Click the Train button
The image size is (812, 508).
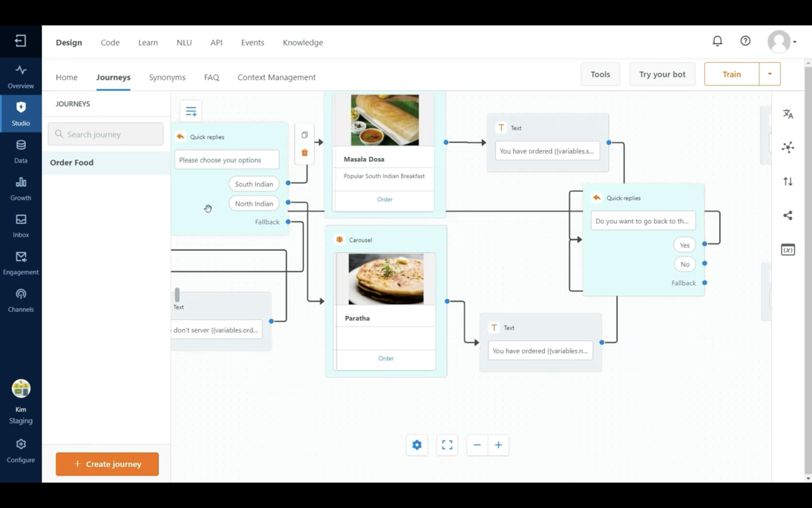pos(732,74)
